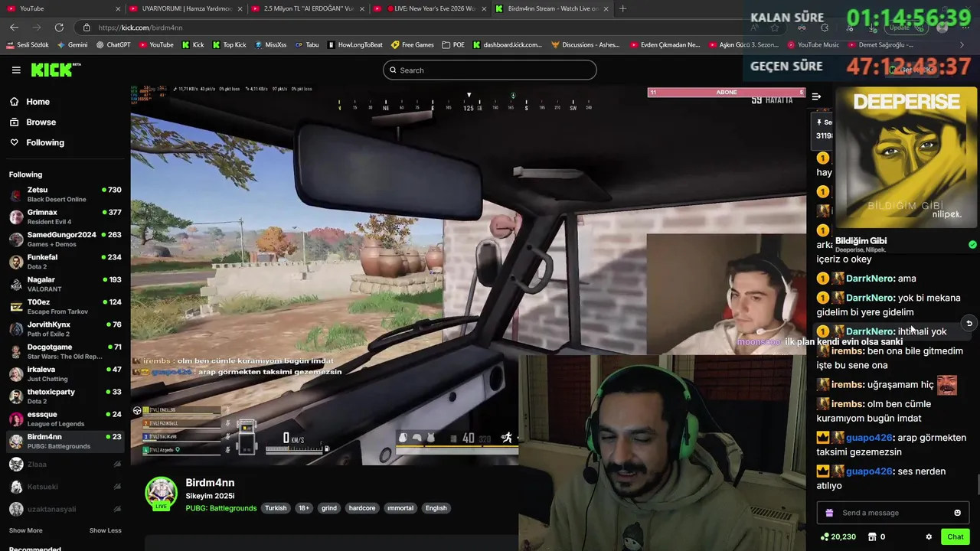Viewport: 980px width, 551px height.
Task: Expand the Following list with Show More
Action: [x=26, y=530]
